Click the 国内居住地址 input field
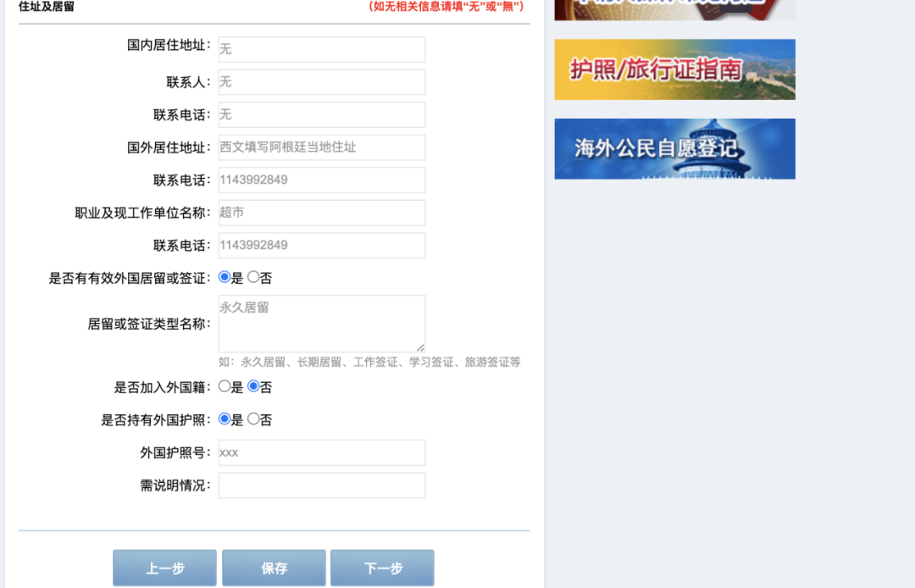 coord(321,49)
